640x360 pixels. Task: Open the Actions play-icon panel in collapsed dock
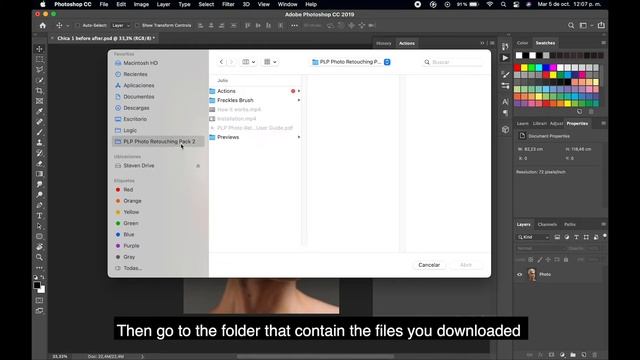pyautogui.click(x=505, y=58)
